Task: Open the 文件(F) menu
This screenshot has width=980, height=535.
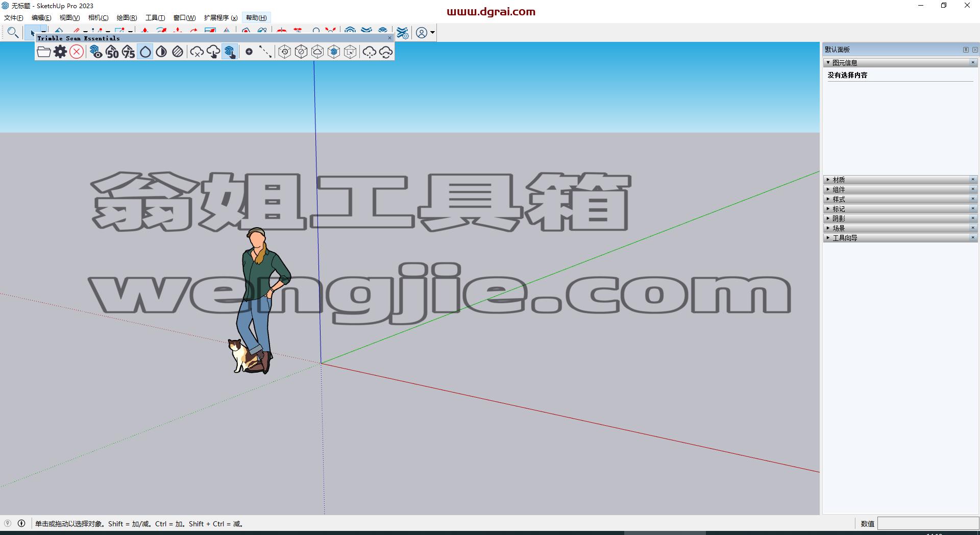Action: [x=14, y=18]
